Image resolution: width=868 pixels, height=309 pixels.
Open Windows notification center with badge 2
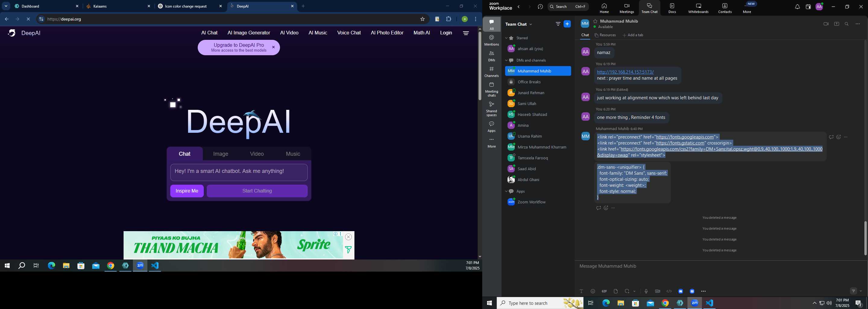[859, 303]
